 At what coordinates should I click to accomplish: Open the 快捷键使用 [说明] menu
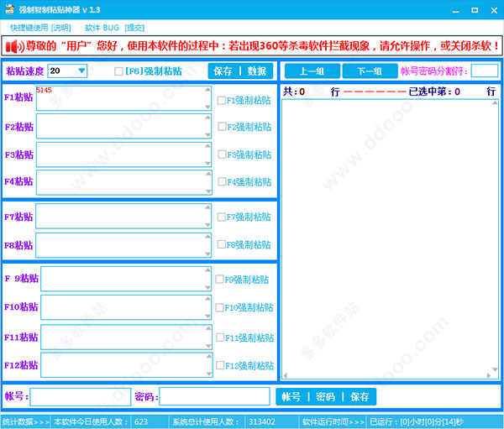pos(40,28)
